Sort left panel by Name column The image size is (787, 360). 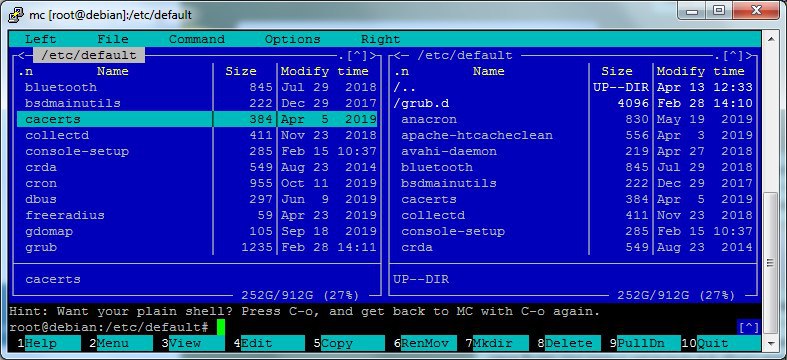tap(113, 71)
